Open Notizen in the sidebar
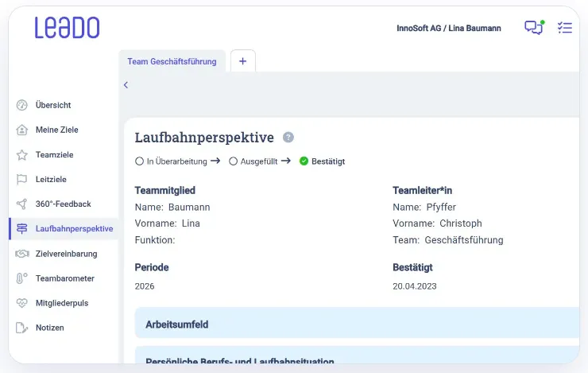 [x=49, y=328]
